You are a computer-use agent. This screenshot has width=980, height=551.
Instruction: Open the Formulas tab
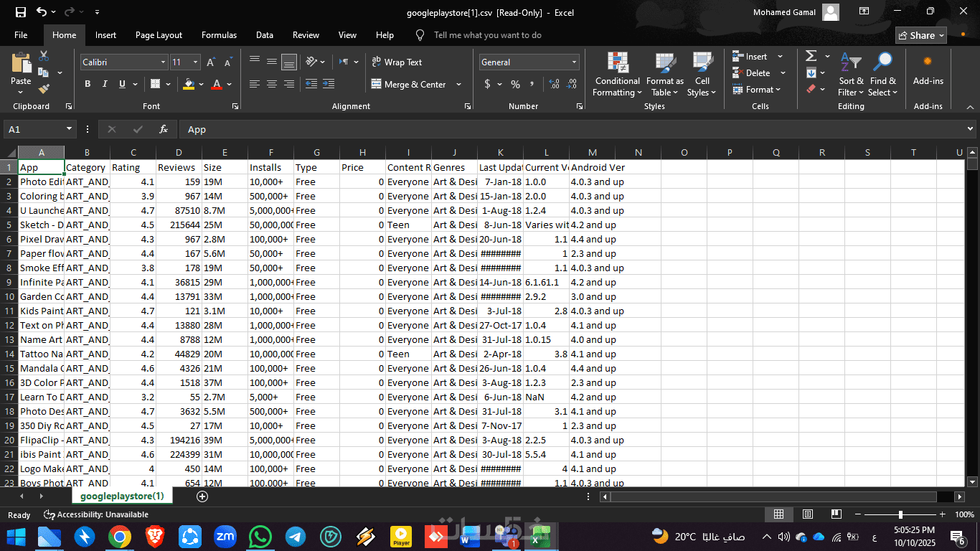219,35
